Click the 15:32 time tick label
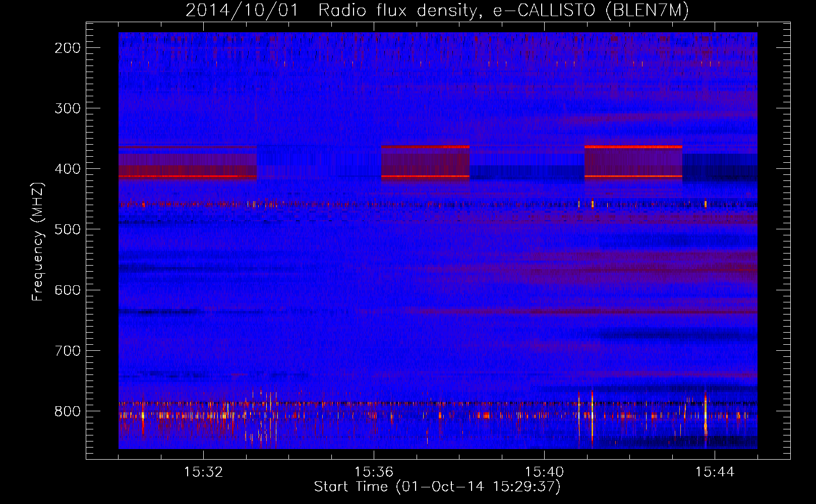 tap(203, 472)
